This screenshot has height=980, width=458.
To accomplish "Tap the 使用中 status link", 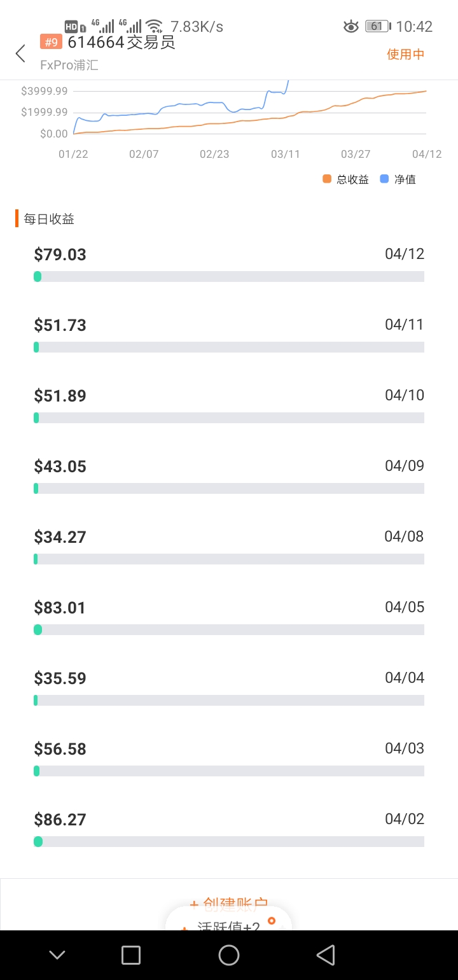I will [x=406, y=54].
